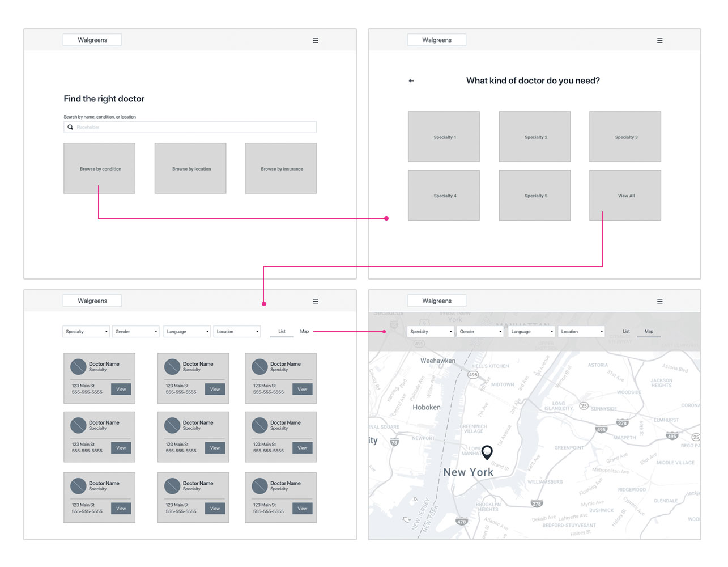Expand Specialty dropdown on list screen
Screen dimensions: 728x567
click(86, 332)
